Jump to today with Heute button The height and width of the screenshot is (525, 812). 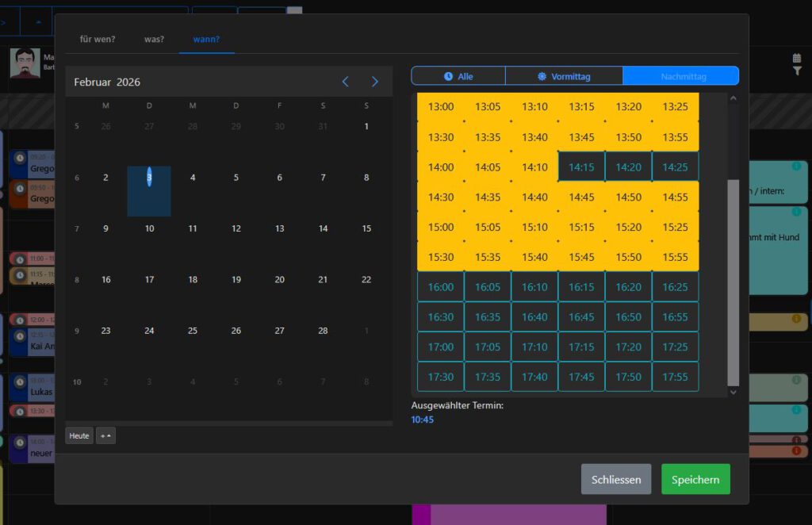point(79,436)
